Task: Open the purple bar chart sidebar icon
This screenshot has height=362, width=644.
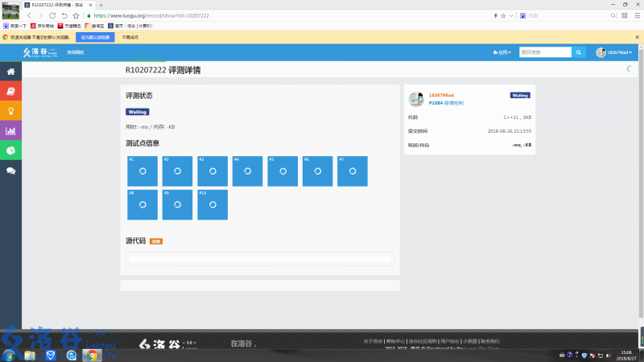Action: pyautogui.click(x=10, y=130)
